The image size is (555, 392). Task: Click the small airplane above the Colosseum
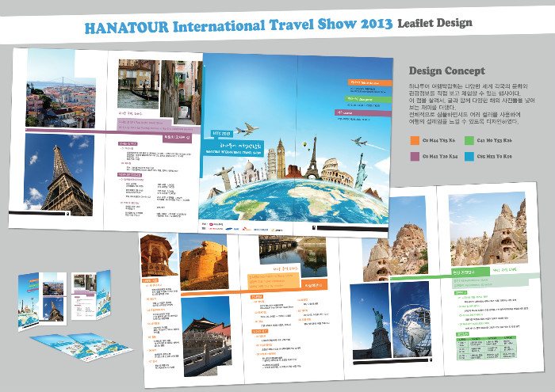[359, 142]
